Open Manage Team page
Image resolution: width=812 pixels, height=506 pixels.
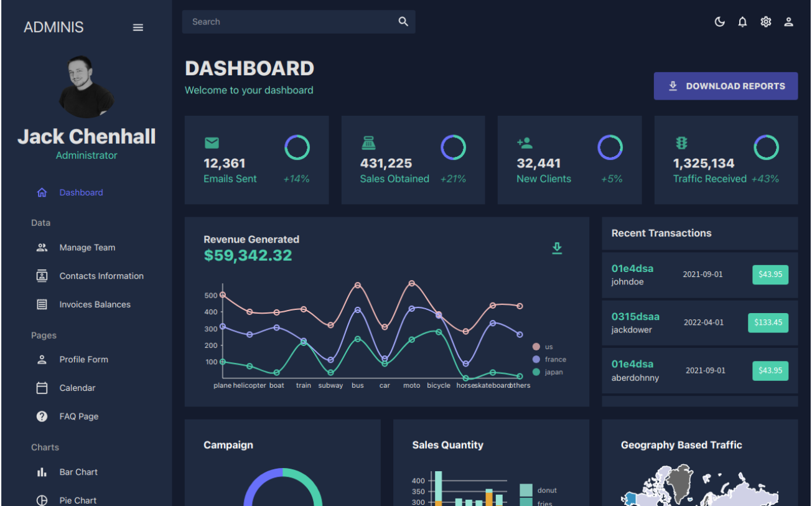87,248
